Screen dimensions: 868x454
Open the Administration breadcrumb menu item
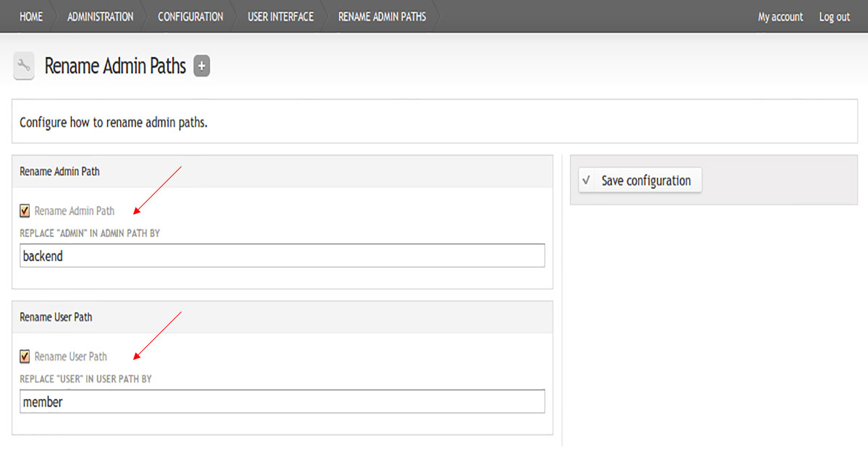[100, 16]
